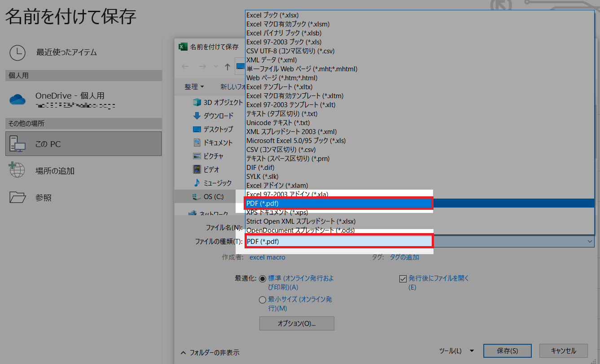Click the OS (C:) drive icon
This screenshot has width=600, height=364.
(x=196, y=196)
